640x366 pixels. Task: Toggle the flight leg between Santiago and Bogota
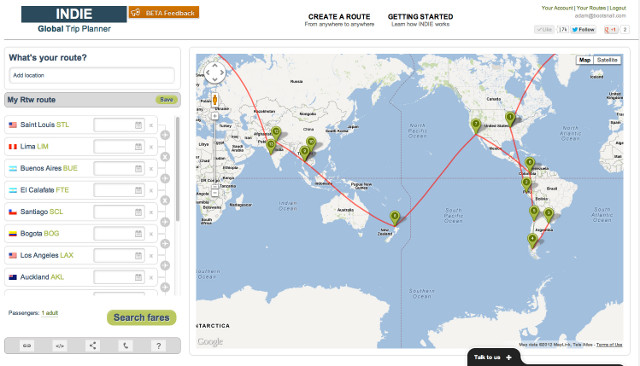(x=165, y=222)
